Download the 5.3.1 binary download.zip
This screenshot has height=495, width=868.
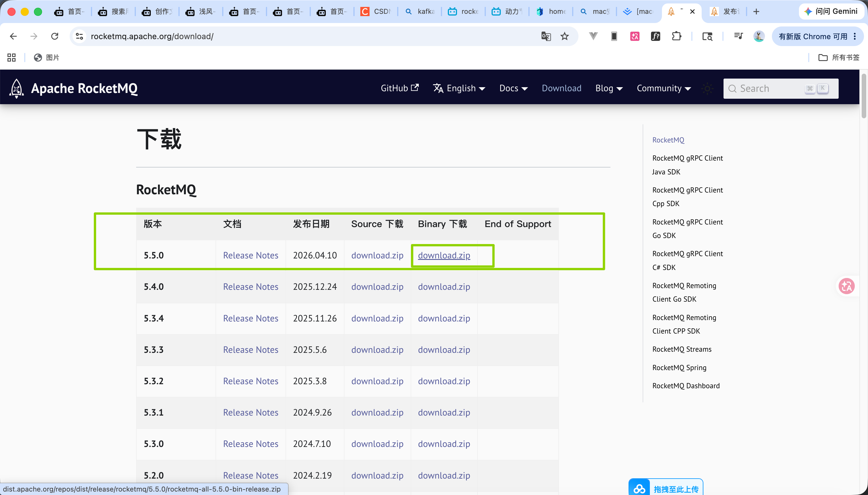[444, 412]
